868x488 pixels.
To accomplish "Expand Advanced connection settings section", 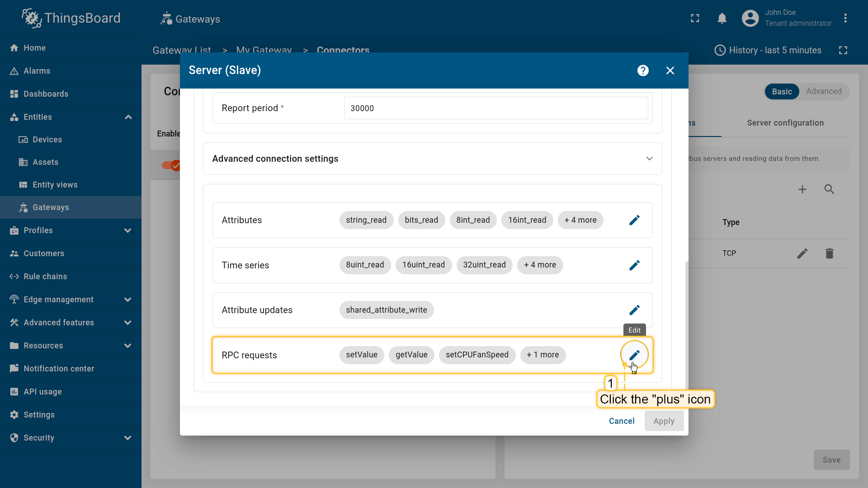I will (x=649, y=159).
